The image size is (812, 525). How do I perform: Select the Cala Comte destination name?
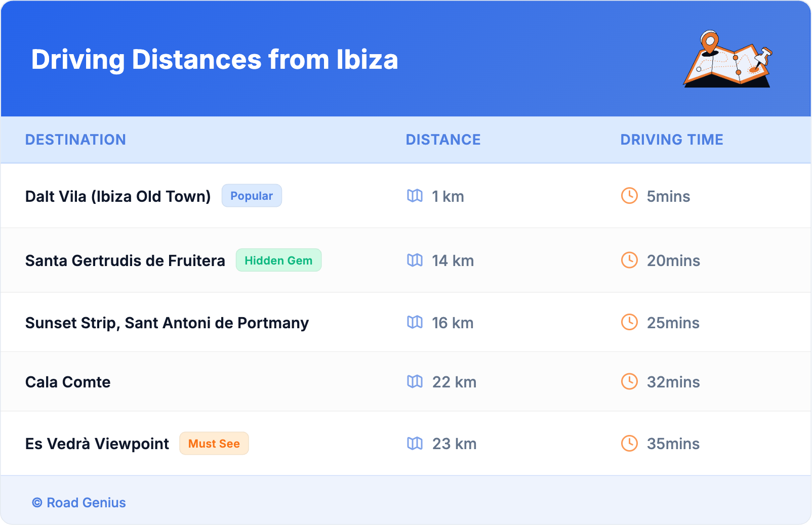(x=68, y=382)
